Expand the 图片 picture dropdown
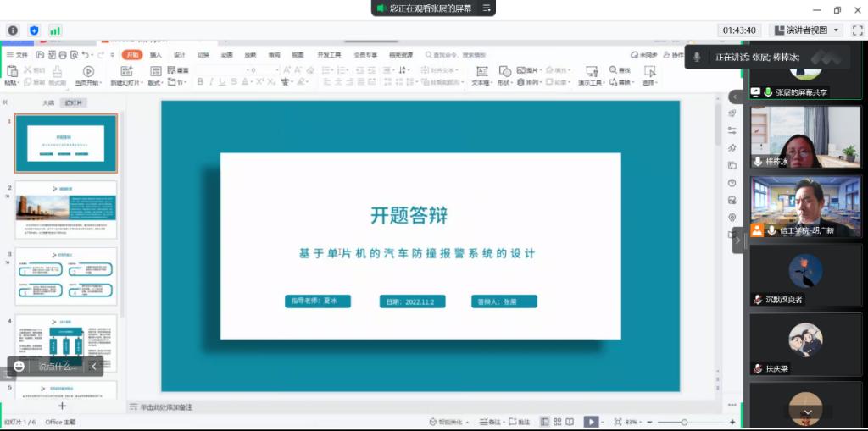This screenshot has width=868, height=431. click(x=542, y=70)
